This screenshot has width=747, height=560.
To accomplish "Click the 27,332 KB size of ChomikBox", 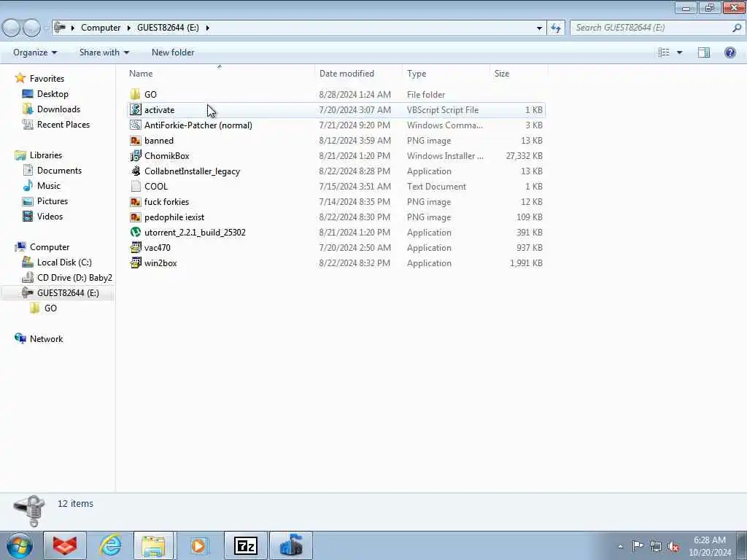I will pyautogui.click(x=524, y=156).
